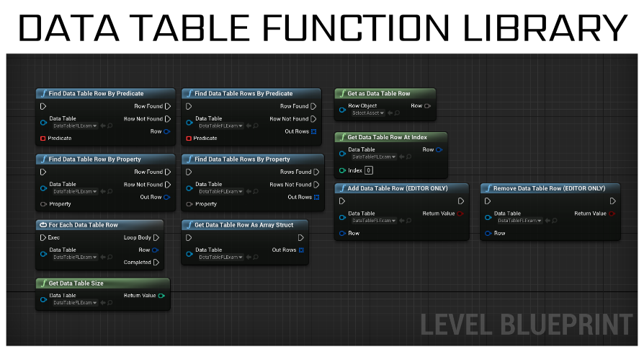The width and height of the screenshot is (644, 352).
Task: Click the Index value field showing 0
Action: point(369,170)
